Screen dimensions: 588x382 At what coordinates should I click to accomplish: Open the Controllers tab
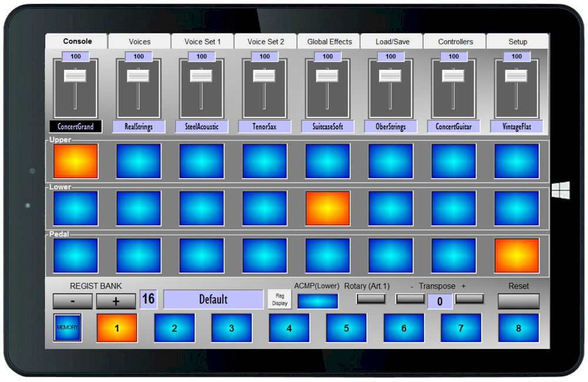click(455, 41)
